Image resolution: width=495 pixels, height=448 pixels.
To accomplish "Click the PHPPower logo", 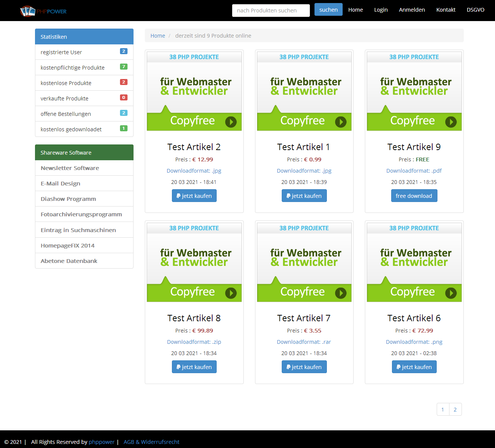I will 43,11.
